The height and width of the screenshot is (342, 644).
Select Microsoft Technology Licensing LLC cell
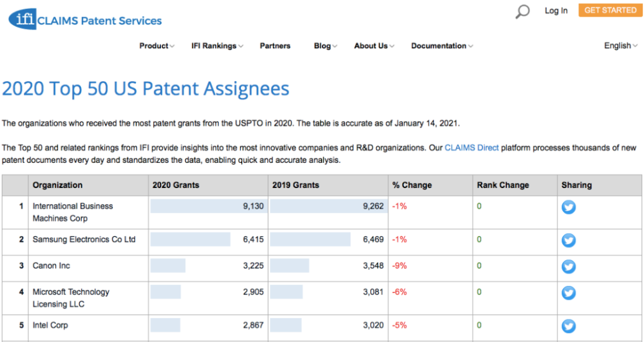click(x=88, y=298)
